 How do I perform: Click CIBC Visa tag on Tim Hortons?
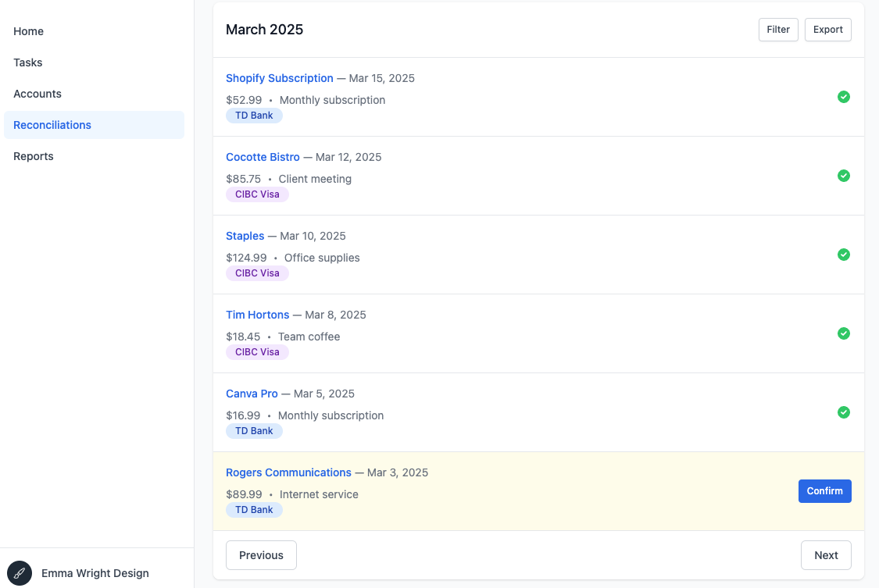257,352
